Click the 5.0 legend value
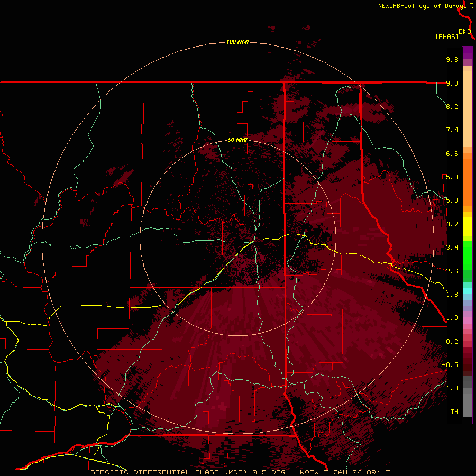Viewport: 476px width, 476px height. (452, 200)
